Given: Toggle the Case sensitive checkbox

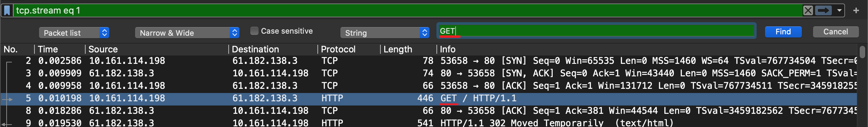Looking at the screenshot, I should click(x=254, y=31).
